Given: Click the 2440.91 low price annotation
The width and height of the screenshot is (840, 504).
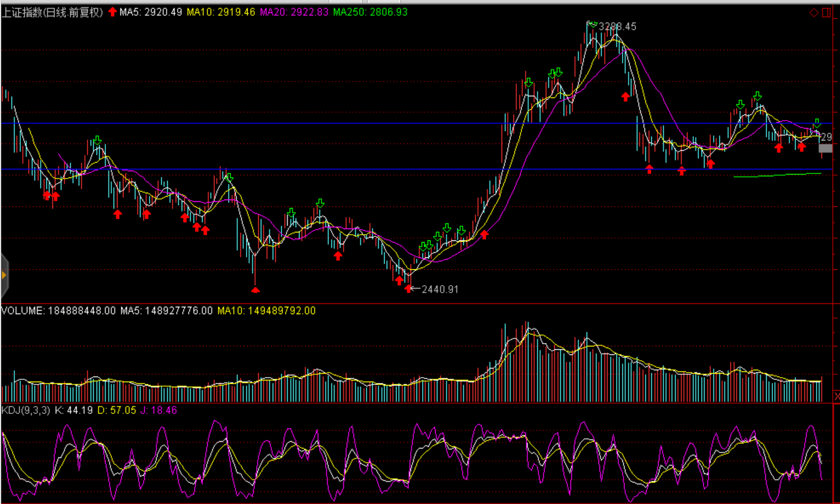Looking at the screenshot, I should [440, 289].
